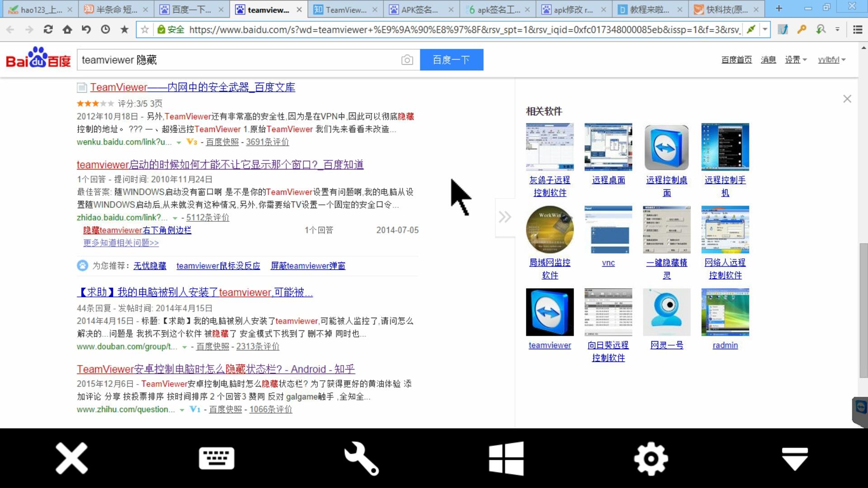Screen dimensions: 868x488
Task: Close the TeamViewer remote session with X icon
Action: click(x=71, y=458)
